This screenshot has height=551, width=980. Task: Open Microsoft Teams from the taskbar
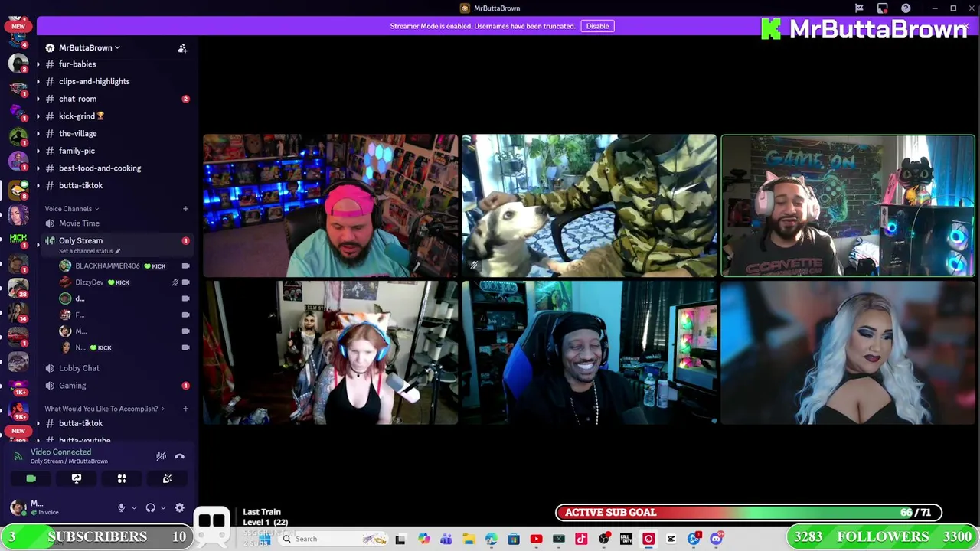pyautogui.click(x=446, y=539)
